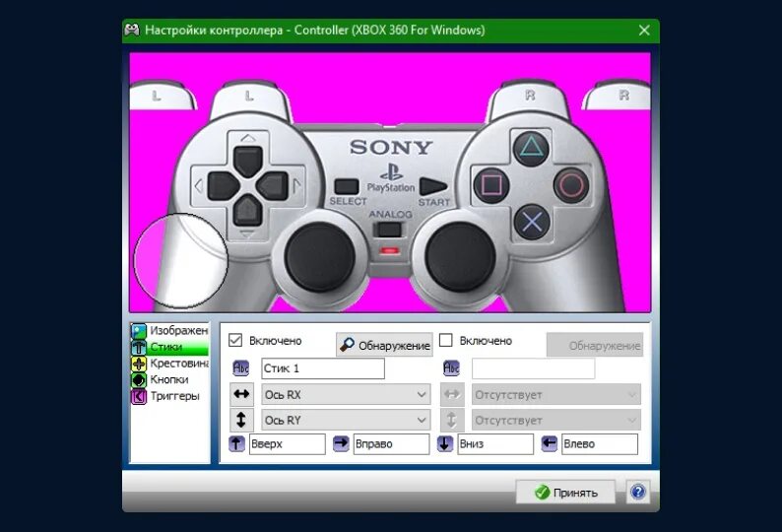The image size is (782, 532).
Task: Open help with the question mark button
Action: point(638,492)
